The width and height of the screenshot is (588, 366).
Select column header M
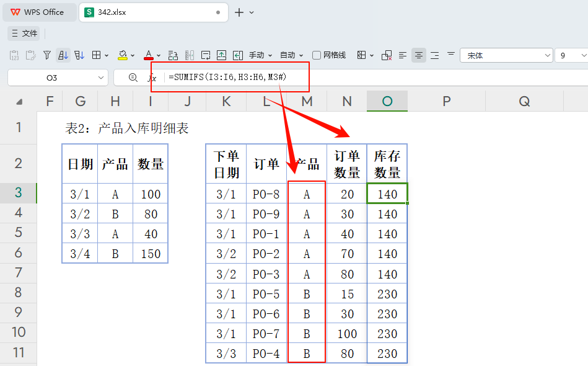coord(307,101)
